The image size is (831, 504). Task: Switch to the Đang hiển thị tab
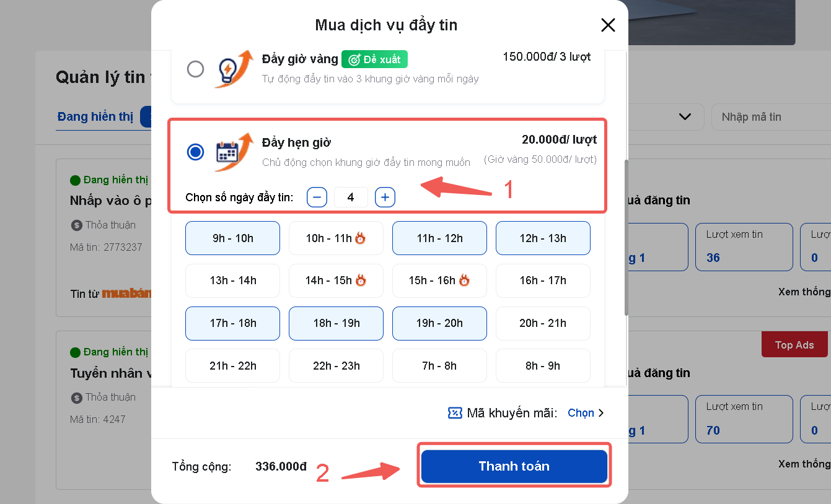95,116
